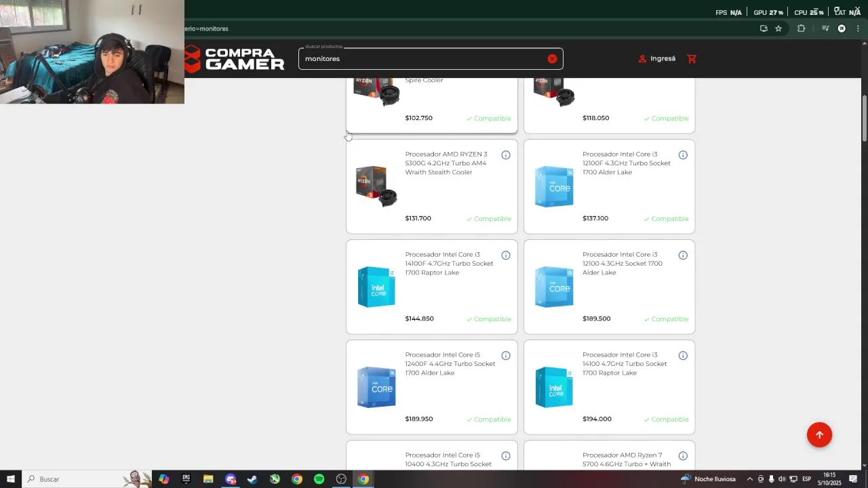Click the $144.850 price

click(x=419, y=319)
